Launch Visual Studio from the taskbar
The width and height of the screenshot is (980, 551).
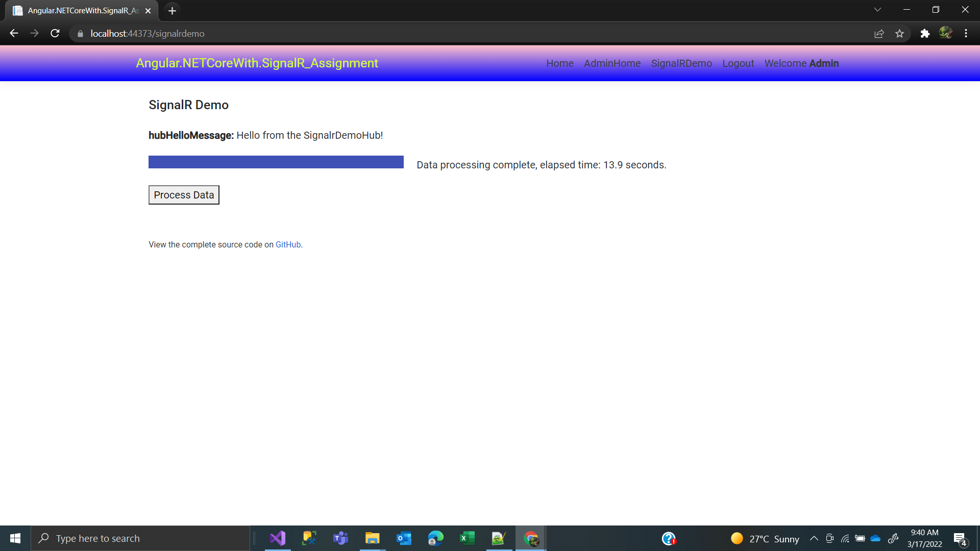(278, 538)
